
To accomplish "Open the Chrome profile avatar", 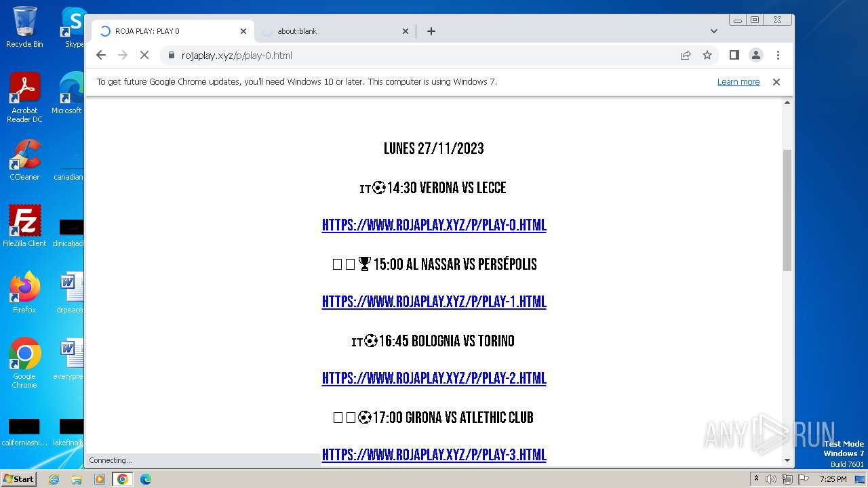I will pyautogui.click(x=756, y=55).
